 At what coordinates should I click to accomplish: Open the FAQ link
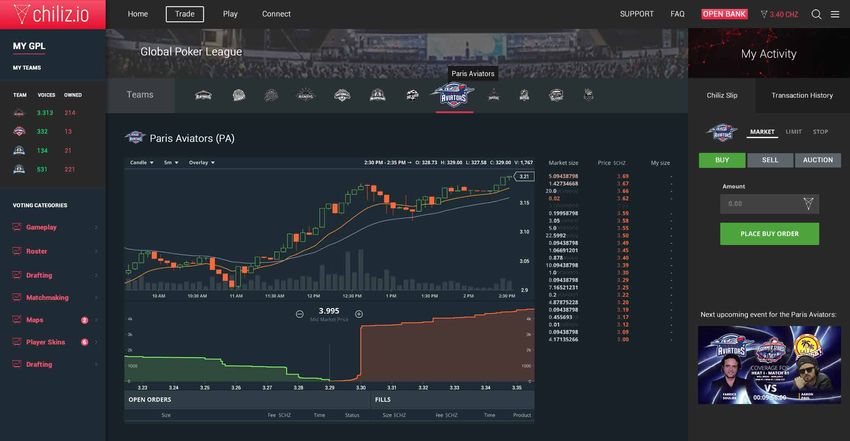click(678, 14)
